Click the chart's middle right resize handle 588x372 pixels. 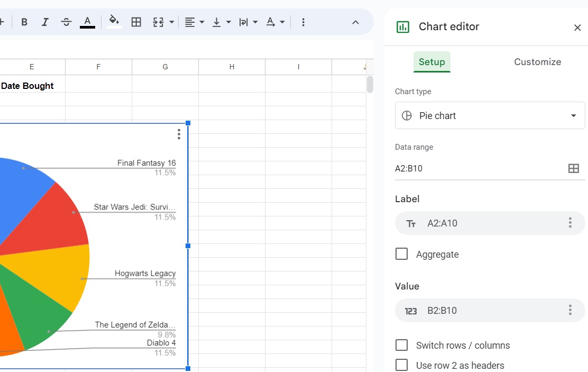click(188, 246)
